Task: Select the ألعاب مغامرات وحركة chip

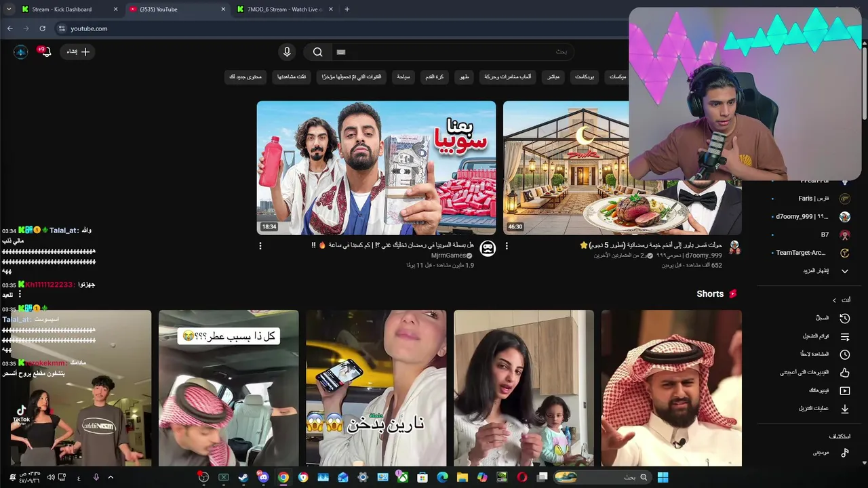Action: (507, 77)
